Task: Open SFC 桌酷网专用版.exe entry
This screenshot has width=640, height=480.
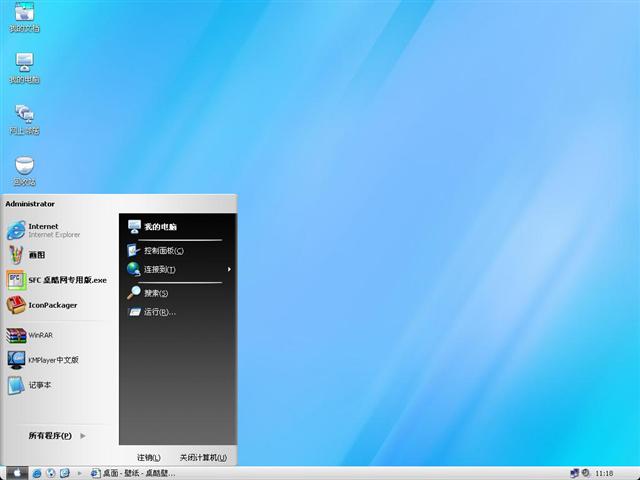Action: [x=57, y=280]
